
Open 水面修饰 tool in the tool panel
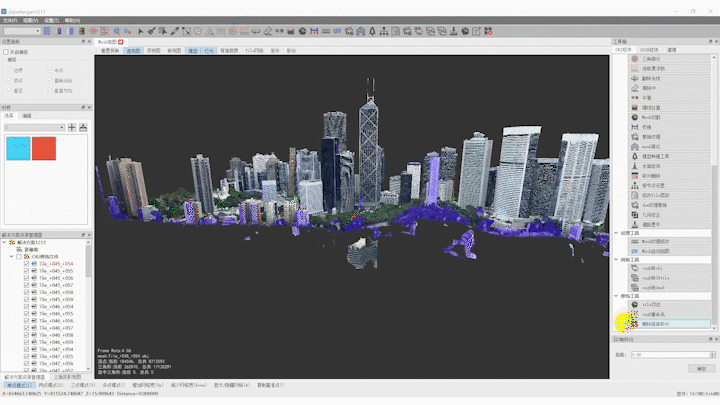pyautogui.click(x=669, y=166)
